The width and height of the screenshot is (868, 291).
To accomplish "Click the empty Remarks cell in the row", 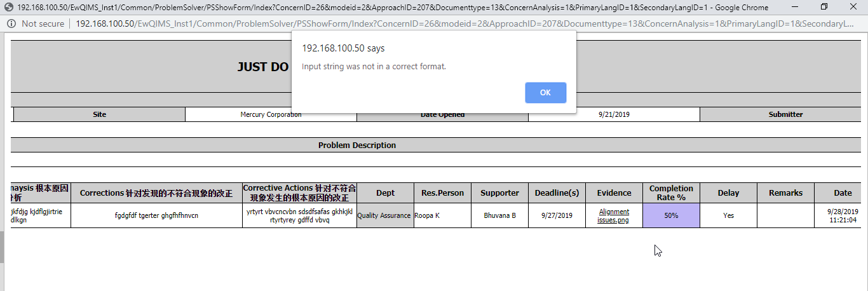I will (785, 215).
